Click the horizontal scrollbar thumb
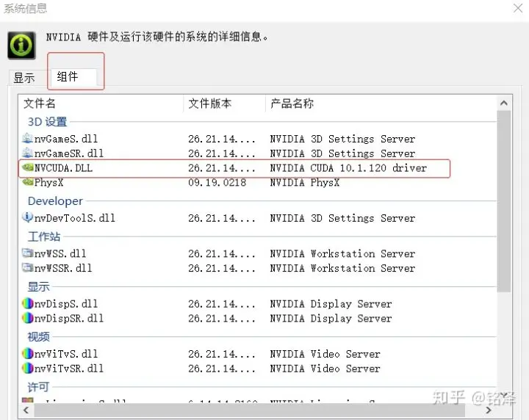Viewport: 529px width, 420px height. tap(250, 410)
